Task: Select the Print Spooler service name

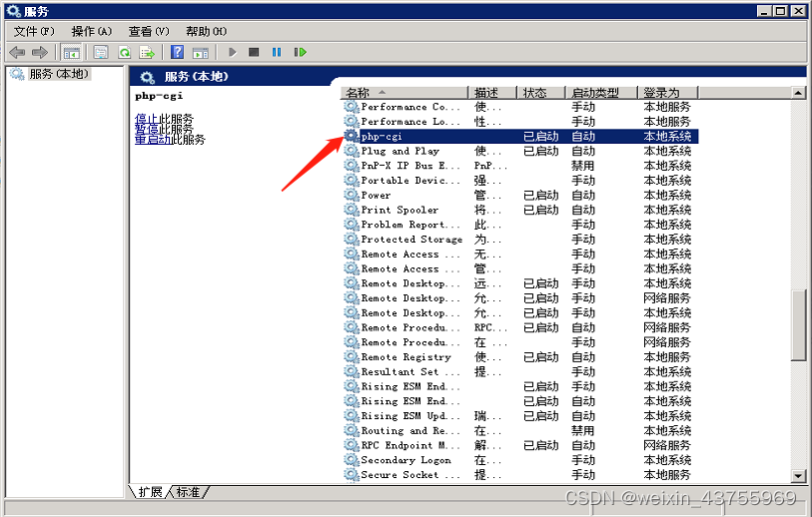Action: (400, 210)
